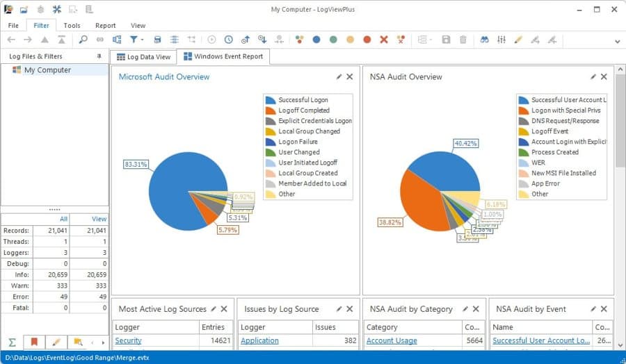Open the Security logger link
This screenshot has width=626, height=364.
pyautogui.click(x=128, y=340)
